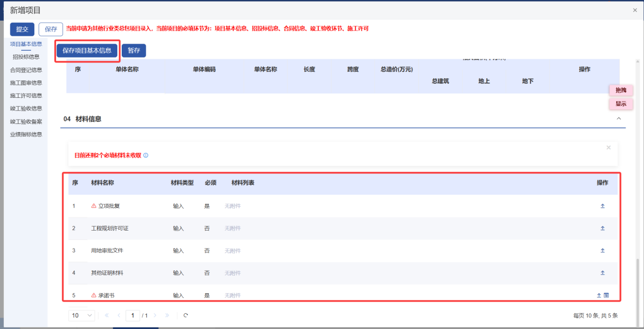The height and width of the screenshot is (329, 644).
Task: Upload attachment for 立项批复 row
Action: [x=602, y=206]
